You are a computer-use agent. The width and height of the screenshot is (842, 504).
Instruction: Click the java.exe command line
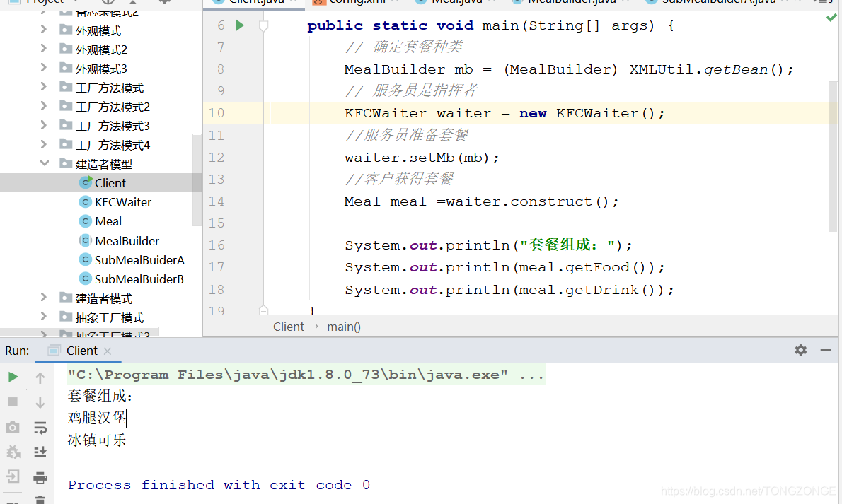coord(306,375)
